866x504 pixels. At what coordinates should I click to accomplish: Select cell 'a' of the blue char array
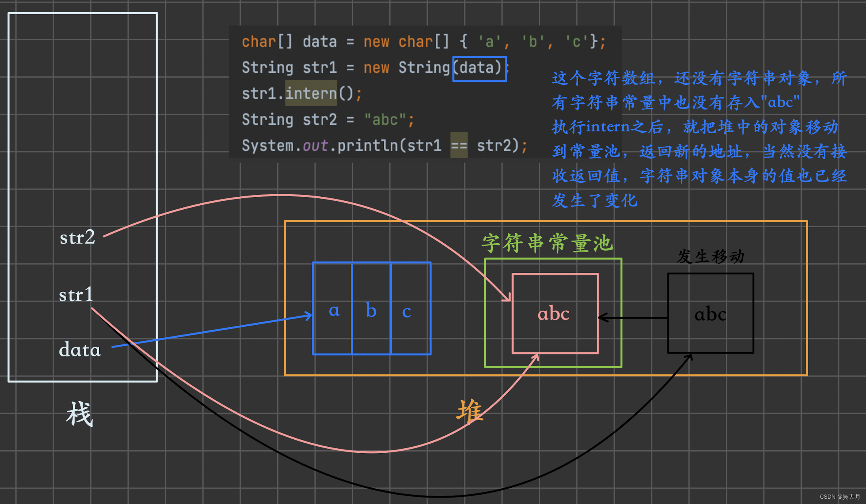coord(333,308)
